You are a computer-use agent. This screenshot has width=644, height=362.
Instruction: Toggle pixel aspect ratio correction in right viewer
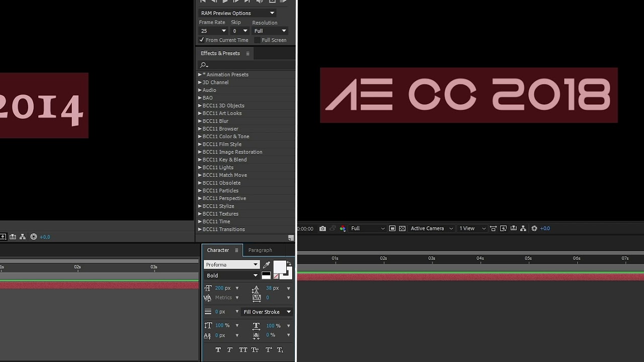[x=494, y=228]
